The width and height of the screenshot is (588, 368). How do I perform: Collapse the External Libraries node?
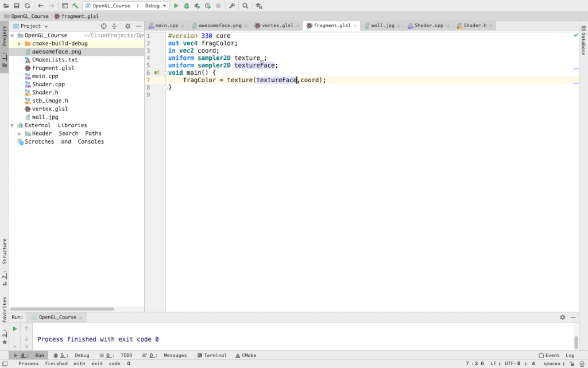coord(12,125)
